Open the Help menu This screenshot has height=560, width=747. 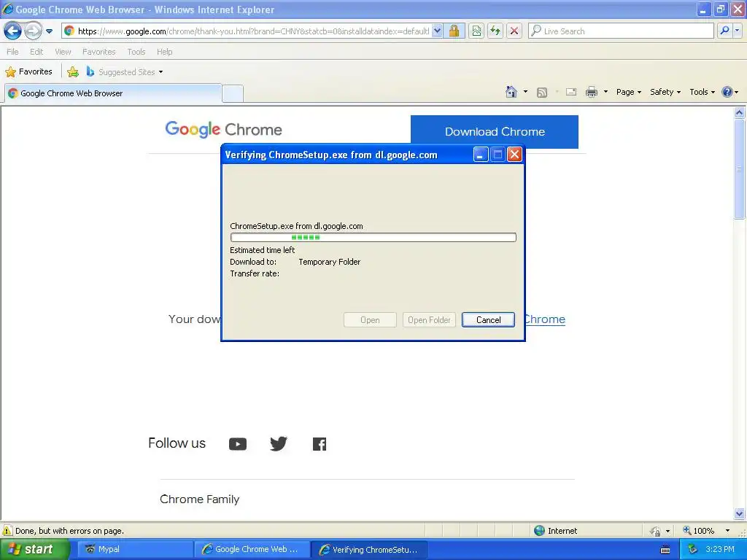coord(164,52)
